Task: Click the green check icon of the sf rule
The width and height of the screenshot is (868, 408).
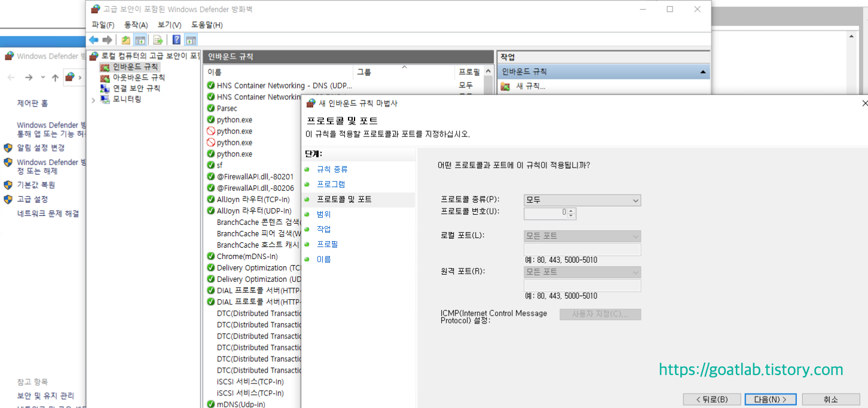Action: (x=210, y=165)
